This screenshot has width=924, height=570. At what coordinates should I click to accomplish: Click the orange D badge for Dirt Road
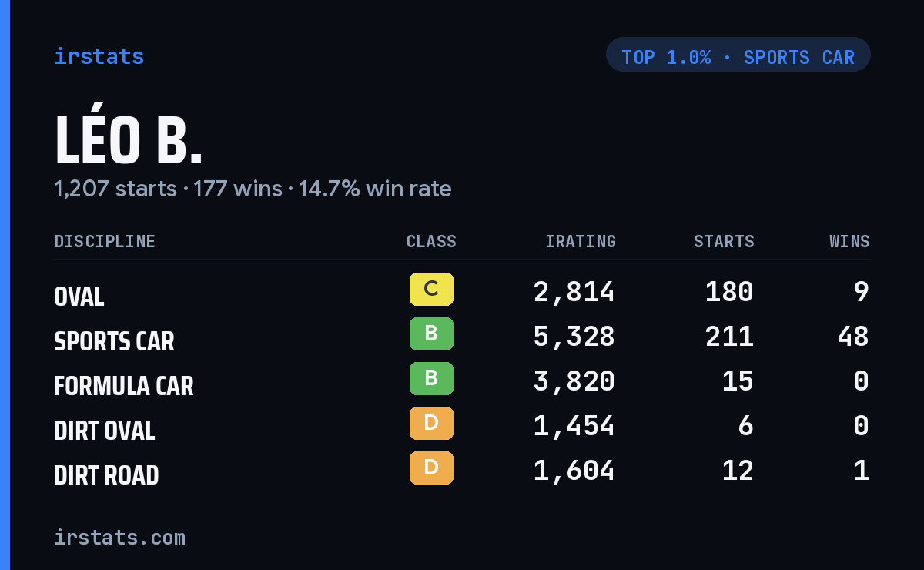tap(431, 468)
